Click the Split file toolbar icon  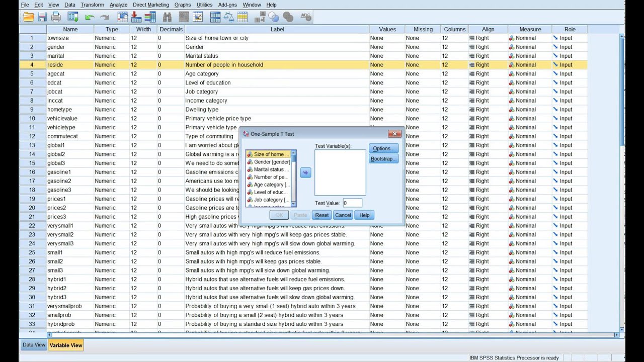[215, 17]
